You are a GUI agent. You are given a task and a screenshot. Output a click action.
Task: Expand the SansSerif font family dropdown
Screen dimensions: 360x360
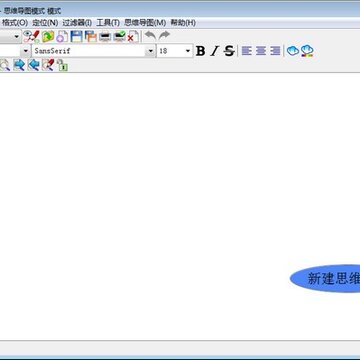[151, 51]
